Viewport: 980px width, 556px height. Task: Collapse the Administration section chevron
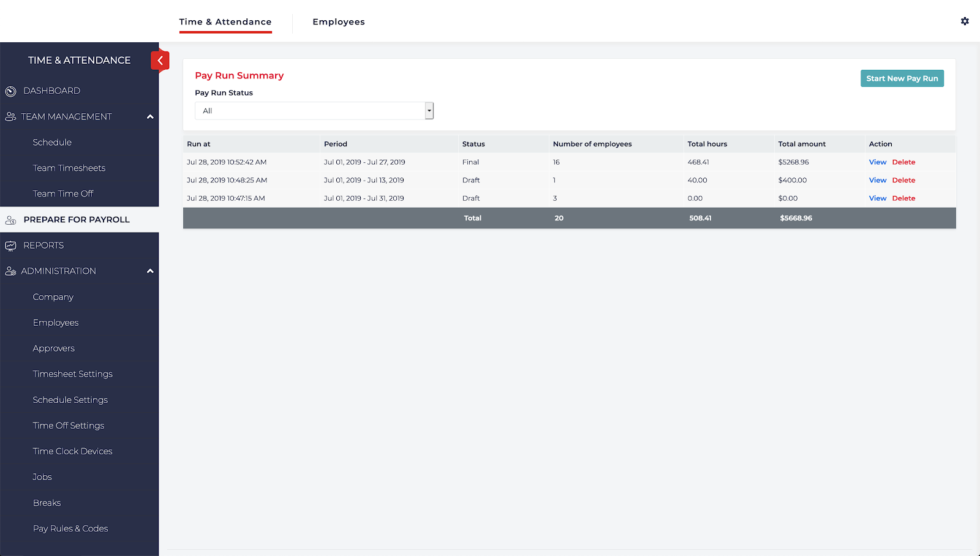pyautogui.click(x=150, y=271)
